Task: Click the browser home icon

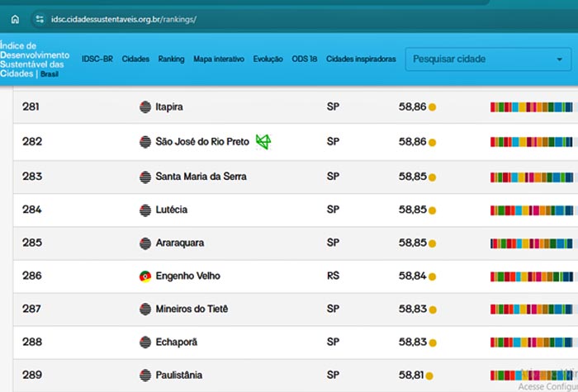Action: pos(15,18)
